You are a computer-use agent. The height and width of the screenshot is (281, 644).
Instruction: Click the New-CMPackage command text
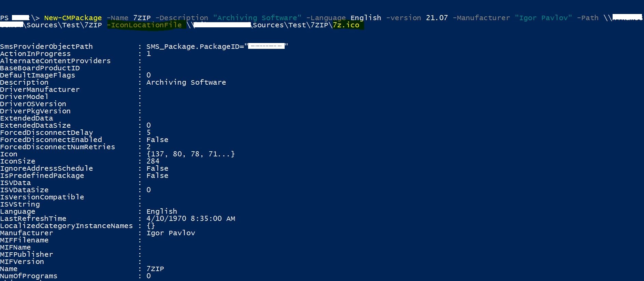pyautogui.click(x=73, y=18)
